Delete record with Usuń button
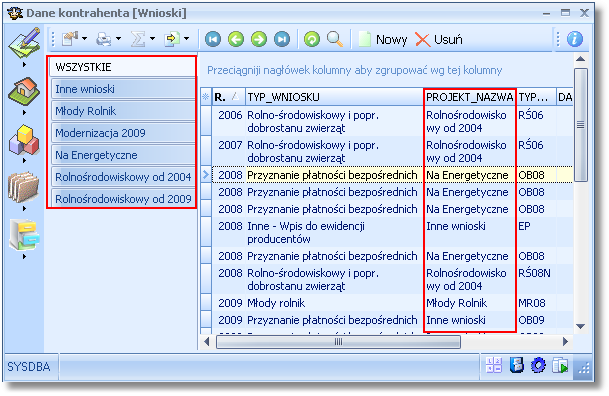This screenshot has width=609, height=396. [439, 40]
